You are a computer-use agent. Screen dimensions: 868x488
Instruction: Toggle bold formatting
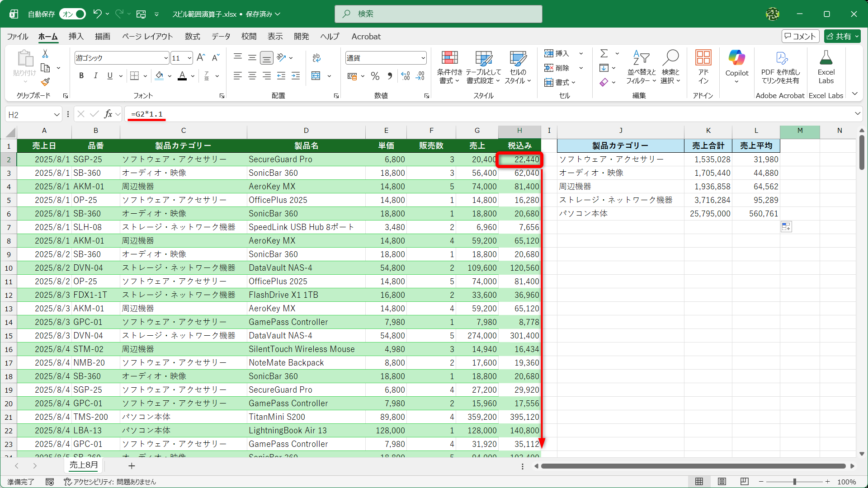(81, 76)
